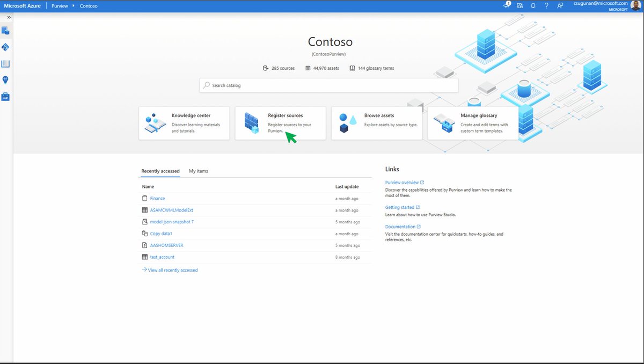Click the 144 glossary terms stat

tap(372, 68)
